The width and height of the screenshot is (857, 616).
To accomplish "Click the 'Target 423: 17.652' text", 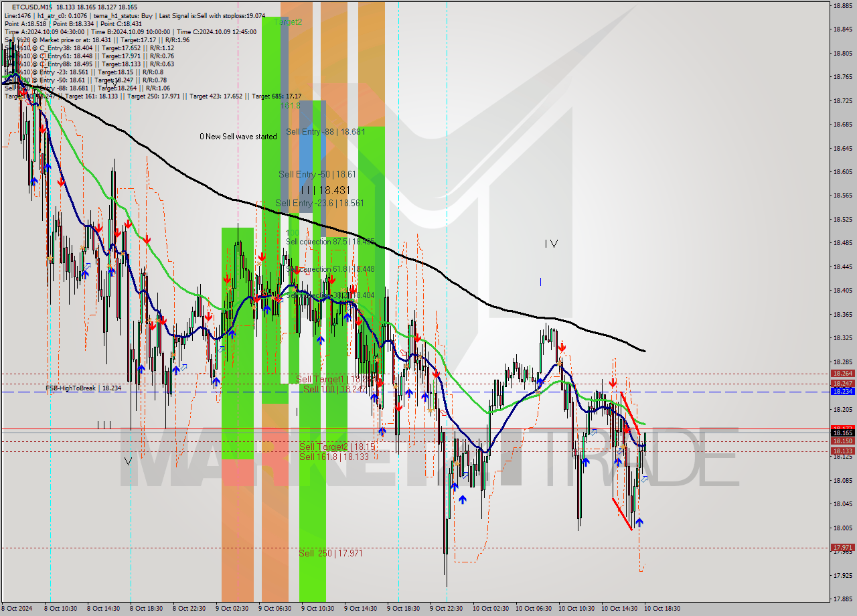I will click(x=216, y=96).
